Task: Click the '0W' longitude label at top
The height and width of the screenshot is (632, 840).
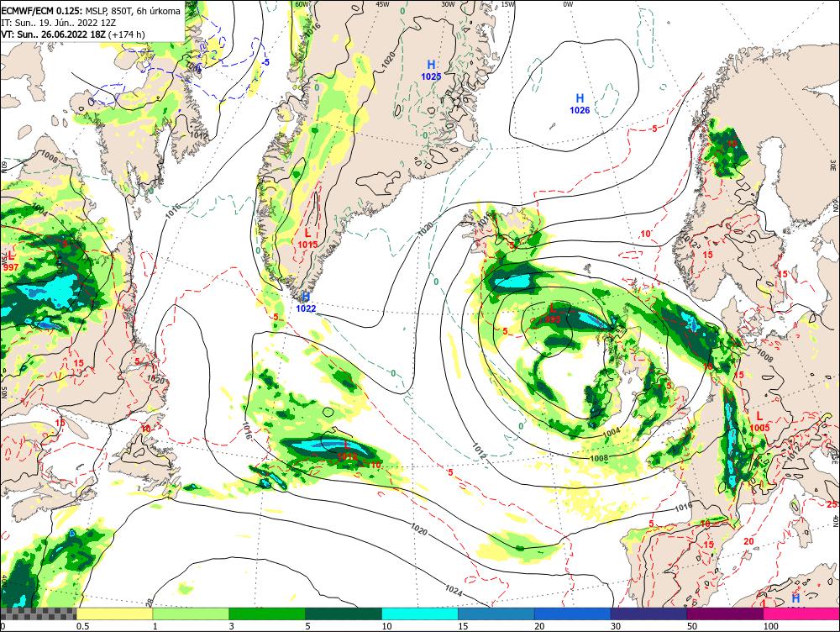Action: (568, 3)
